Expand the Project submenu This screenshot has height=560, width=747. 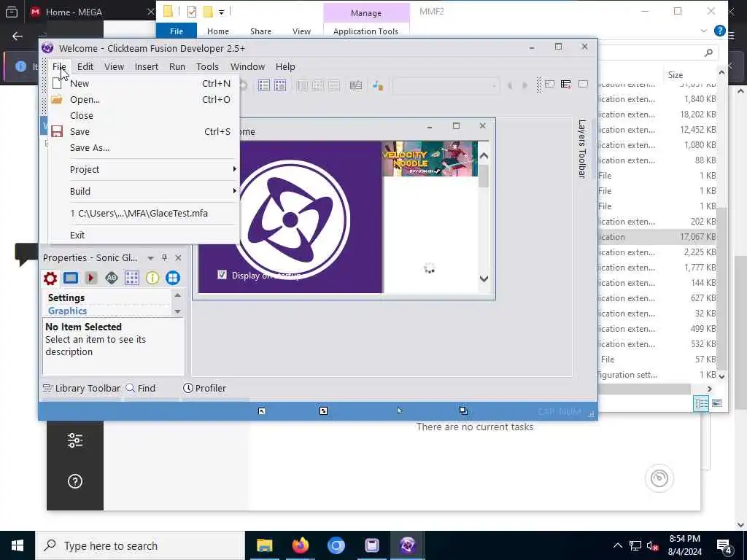(143, 169)
